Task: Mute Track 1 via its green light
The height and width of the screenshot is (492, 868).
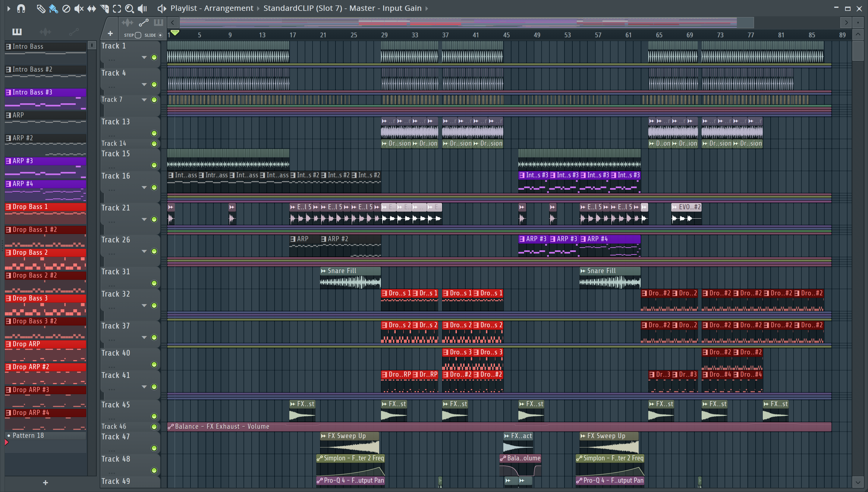Action: point(154,58)
